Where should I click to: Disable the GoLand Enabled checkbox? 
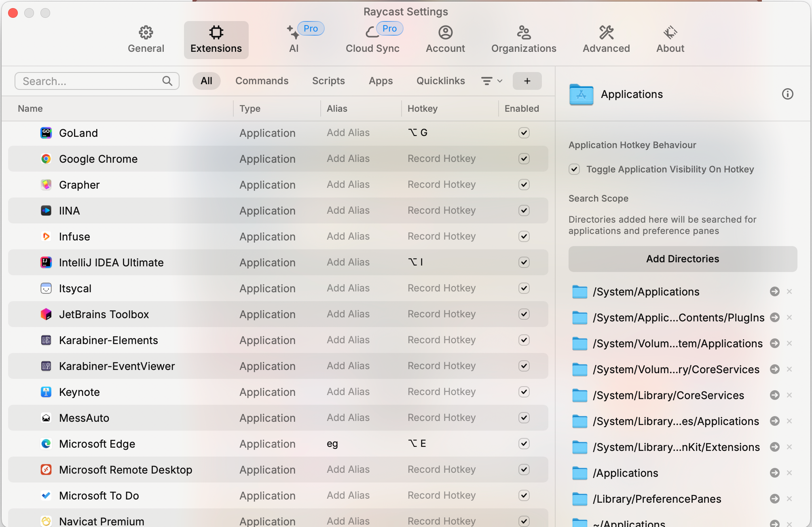pos(524,133)
